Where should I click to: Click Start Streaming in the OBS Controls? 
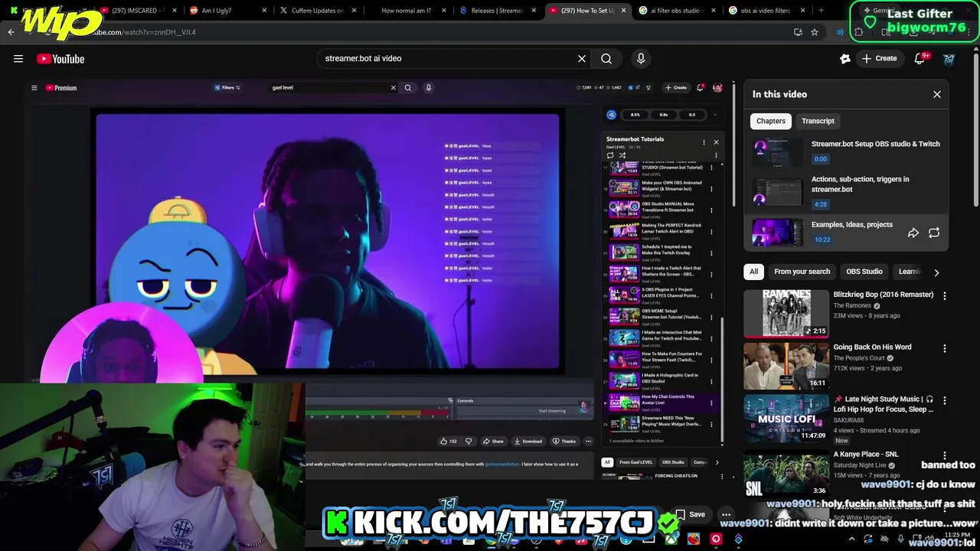point(552,411)
